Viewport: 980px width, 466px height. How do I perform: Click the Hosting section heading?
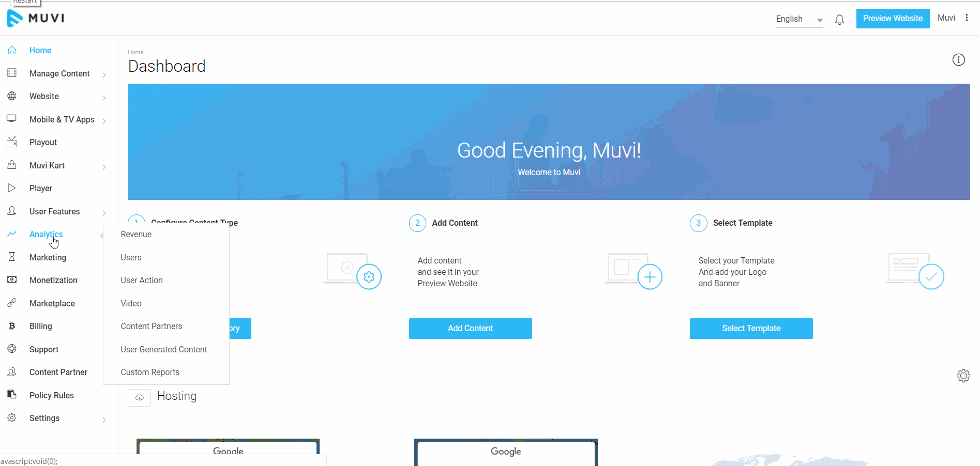(177, 396)
